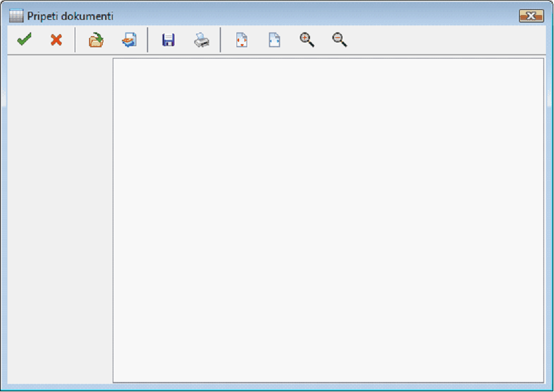Print the attached document

(202, 40)
